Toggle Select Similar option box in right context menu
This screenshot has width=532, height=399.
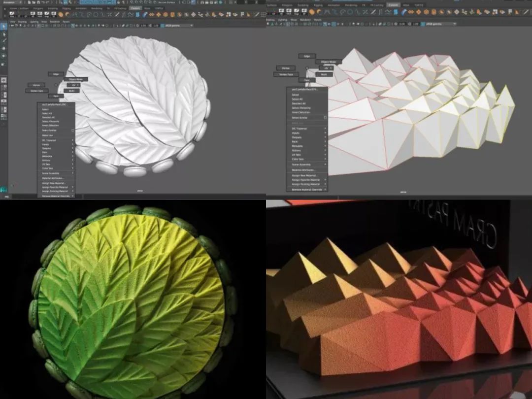coord(326,118)
